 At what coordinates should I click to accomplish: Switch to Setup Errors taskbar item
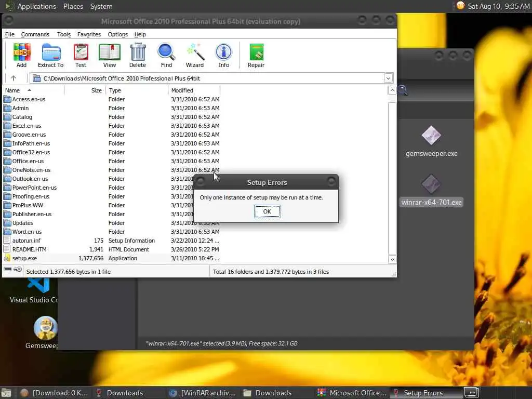click(426, 393)
